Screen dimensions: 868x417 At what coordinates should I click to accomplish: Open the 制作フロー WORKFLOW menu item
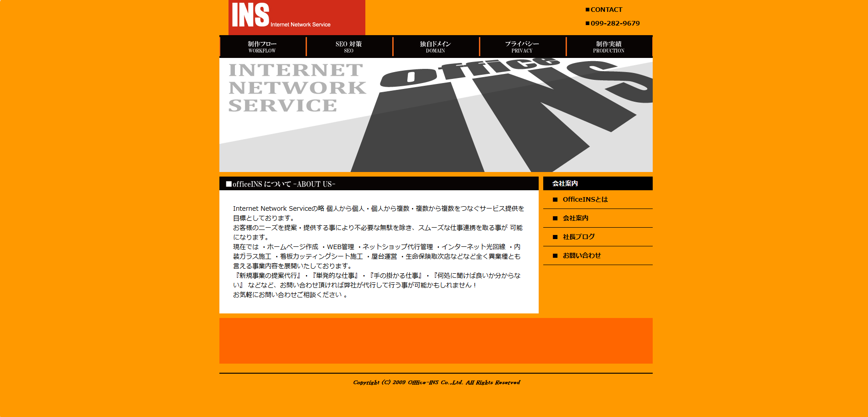tap(262, 47)
